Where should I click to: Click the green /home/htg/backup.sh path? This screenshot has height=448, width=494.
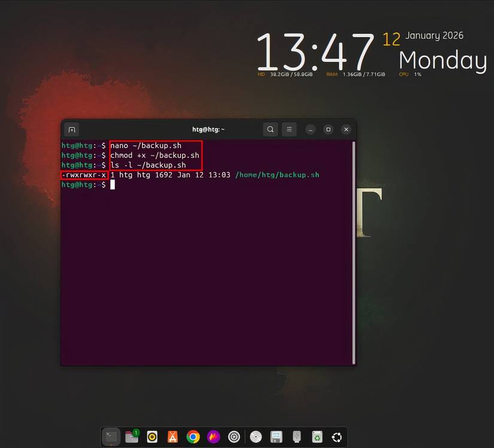click(x=278, y=175)
